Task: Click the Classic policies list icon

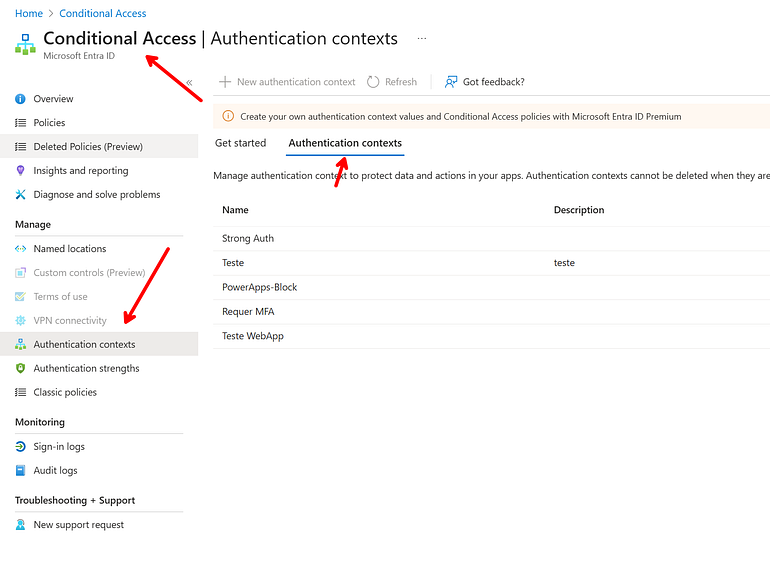Action: (20, 392)
